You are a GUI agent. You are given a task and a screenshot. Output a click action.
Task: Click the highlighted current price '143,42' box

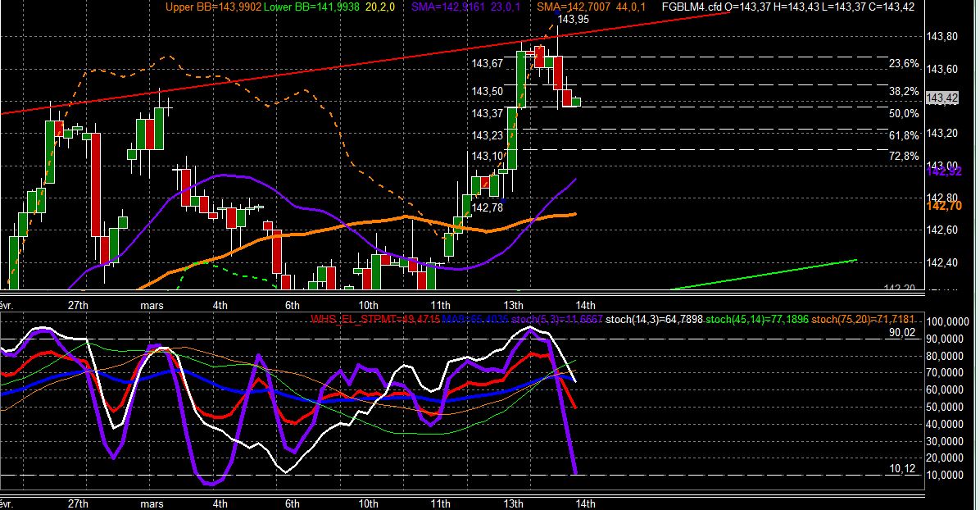(x=941, y=98)
